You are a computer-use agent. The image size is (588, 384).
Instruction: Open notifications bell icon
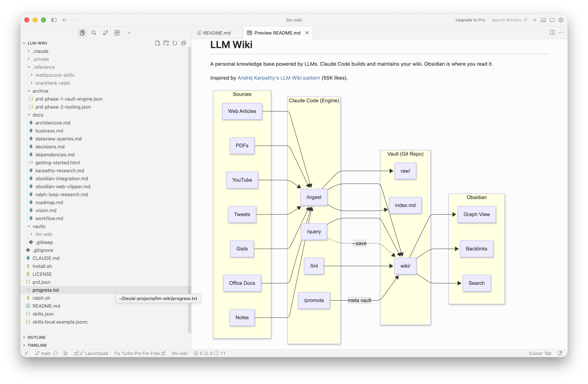[x=560, y=353]
